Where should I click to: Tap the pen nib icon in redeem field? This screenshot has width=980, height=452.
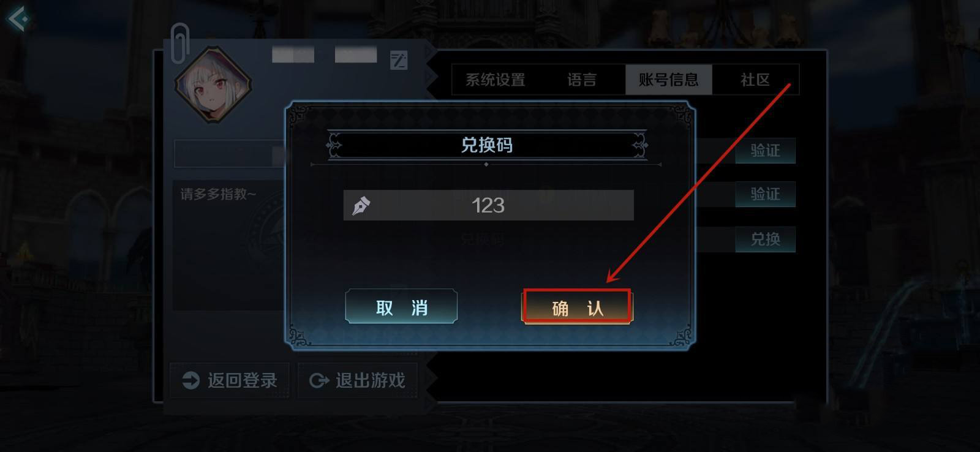tap(361, 206)
